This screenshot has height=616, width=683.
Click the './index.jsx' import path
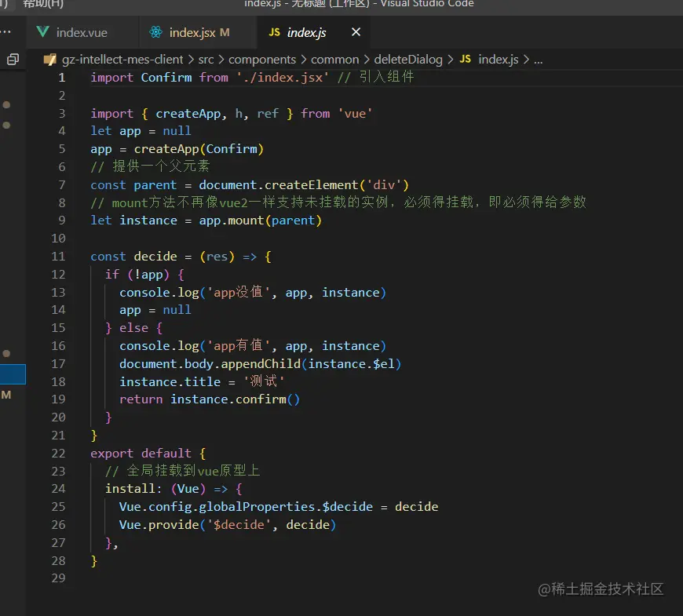(283, 78)
